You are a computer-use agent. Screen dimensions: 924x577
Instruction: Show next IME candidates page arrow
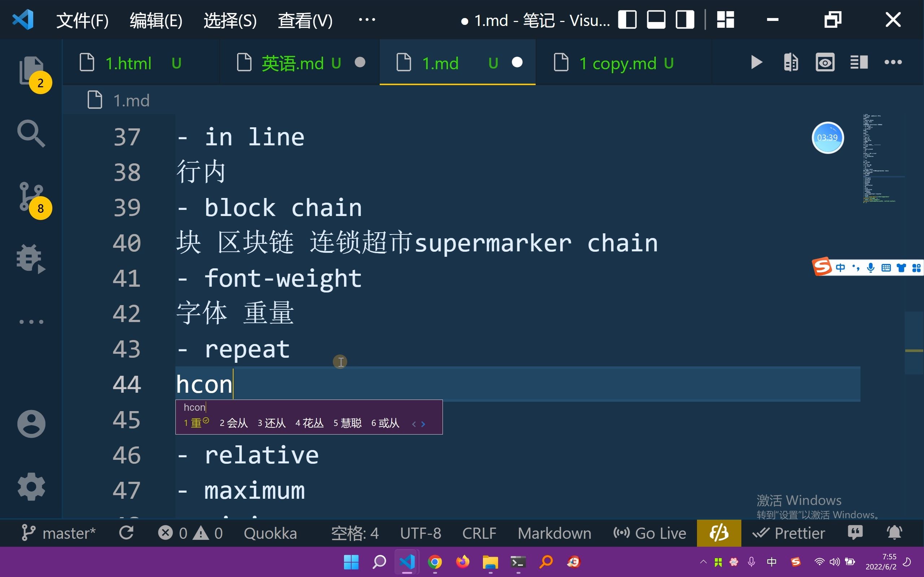[423, 424]
